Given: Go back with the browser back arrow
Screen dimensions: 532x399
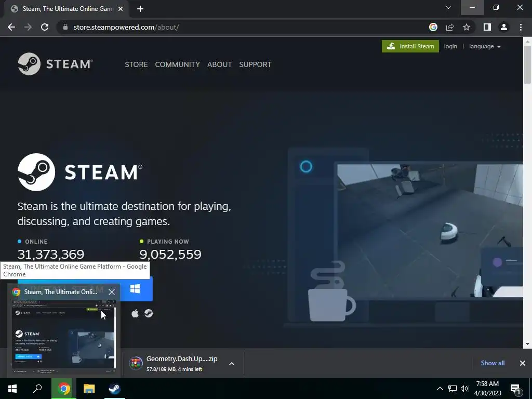Looking at the screenshot, I should tap(11, 27).
